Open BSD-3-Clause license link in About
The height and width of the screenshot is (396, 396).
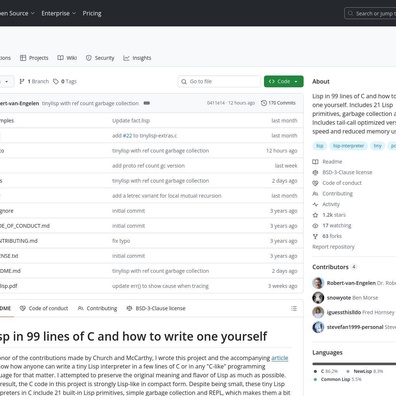[x=342, y=172]
